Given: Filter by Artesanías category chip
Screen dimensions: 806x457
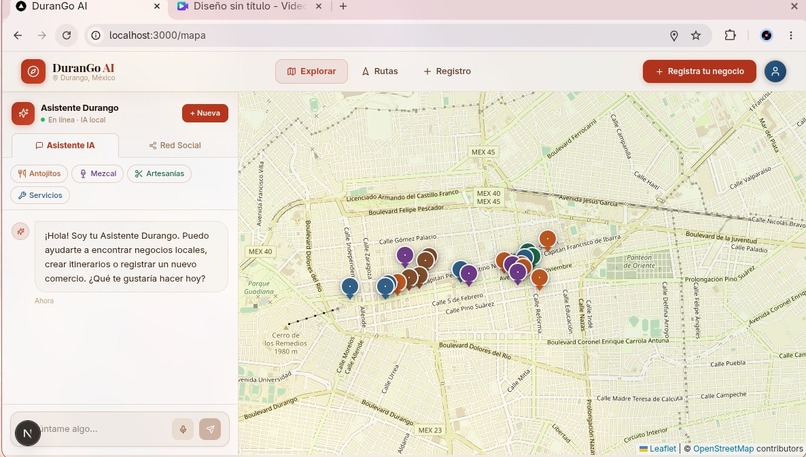Looking at the screenshot, I should 159,174.
